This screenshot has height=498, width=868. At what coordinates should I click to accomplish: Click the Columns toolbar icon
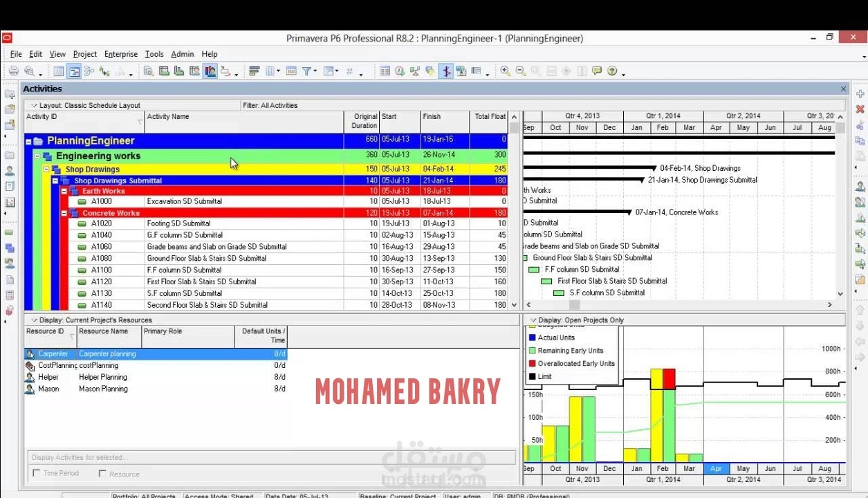(x=270, y=71)
